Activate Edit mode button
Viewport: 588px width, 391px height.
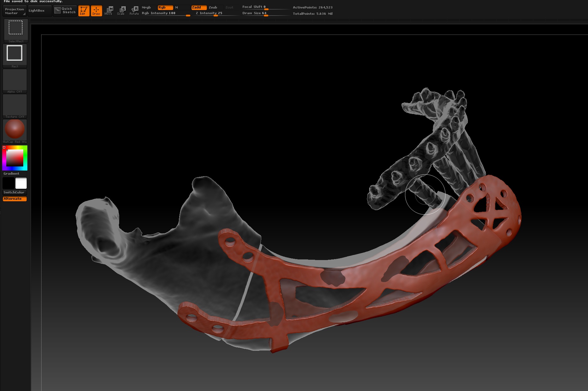pyautogui.click(x=84, y=11)
